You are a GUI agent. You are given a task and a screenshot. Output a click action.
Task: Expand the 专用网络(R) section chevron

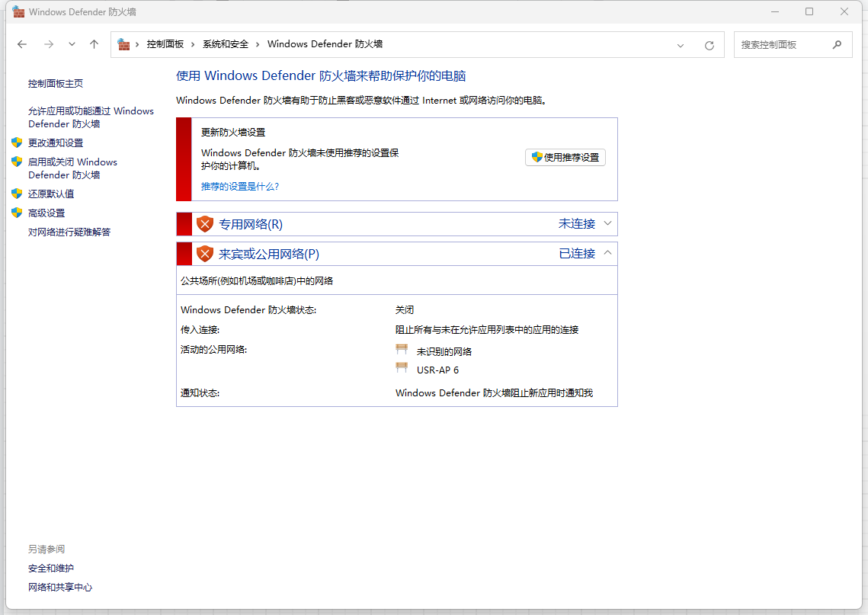[607, 223]
